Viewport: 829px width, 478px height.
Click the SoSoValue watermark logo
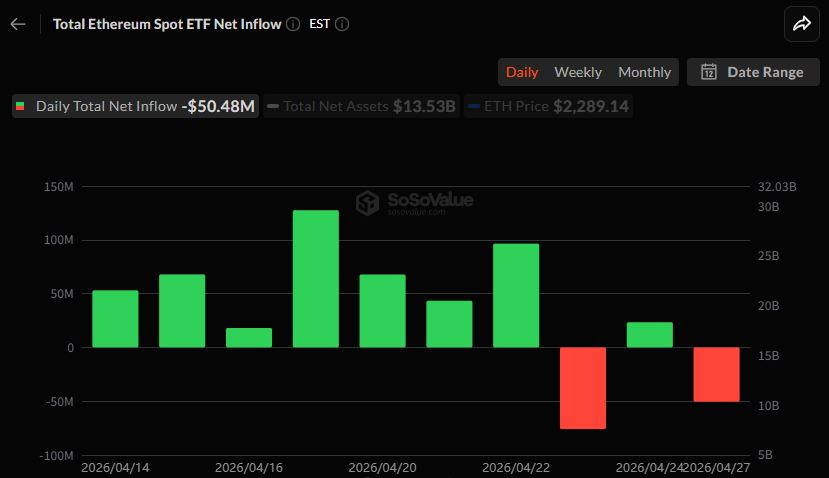[x=369, y=203]
